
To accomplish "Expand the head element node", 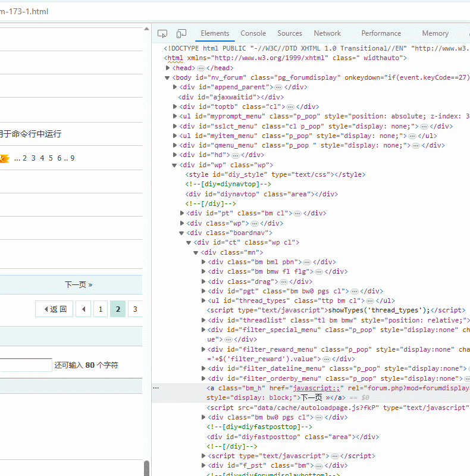I will (168, 68).
